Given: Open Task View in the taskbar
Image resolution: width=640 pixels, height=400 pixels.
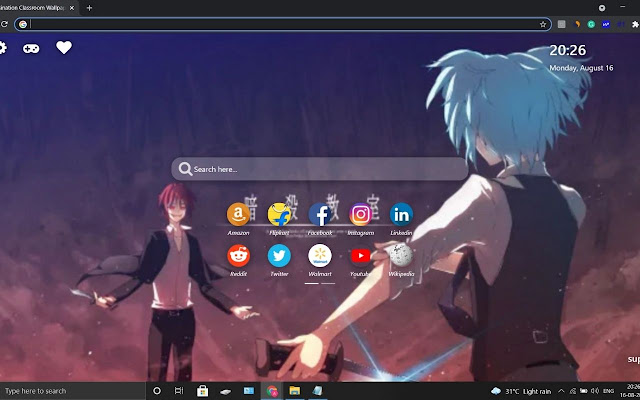Looking at the screenshot, I should tap(179, 391).
